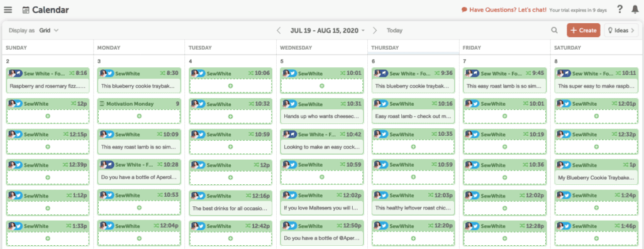
Task: Click the search magnifier icon
Action: point(555,30)
